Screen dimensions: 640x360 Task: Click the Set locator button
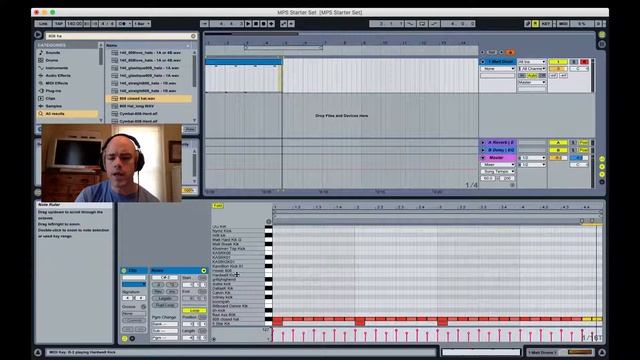(x=492, y=52)
